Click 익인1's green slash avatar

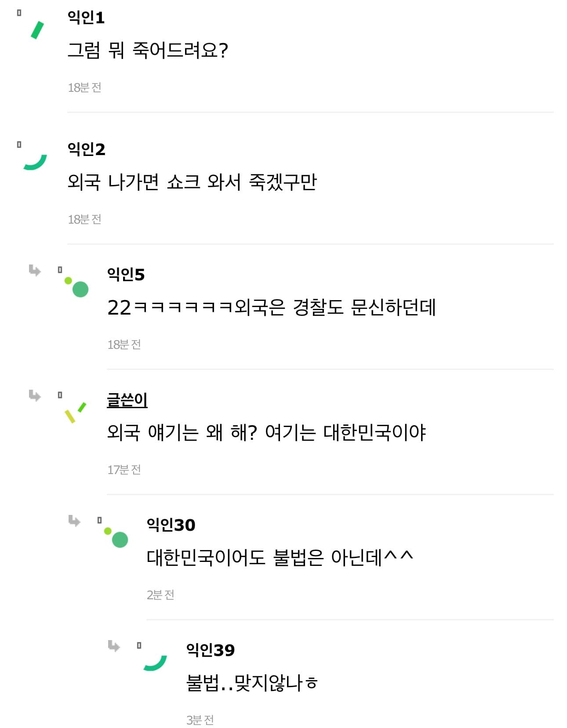pos(37,30)
